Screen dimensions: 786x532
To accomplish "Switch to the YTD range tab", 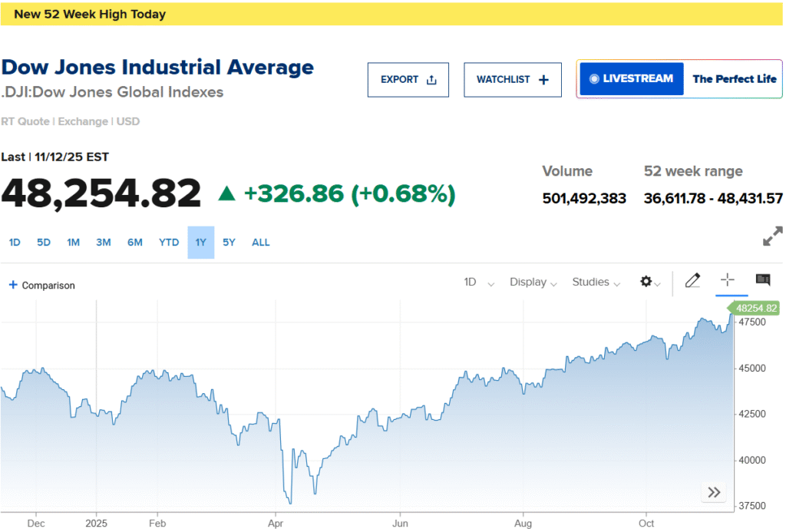I will tap(169, 243).
